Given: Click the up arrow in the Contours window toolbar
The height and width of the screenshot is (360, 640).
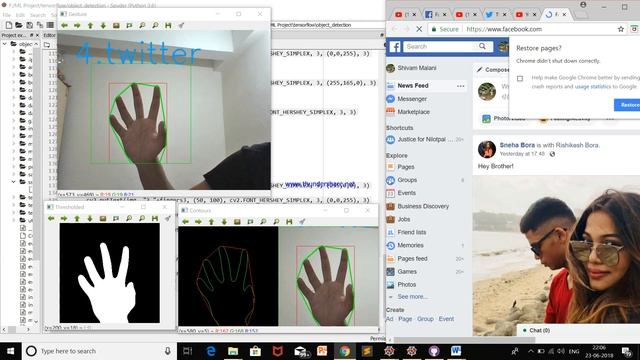Looking at the screenshot, I should (x=211, y=222).
